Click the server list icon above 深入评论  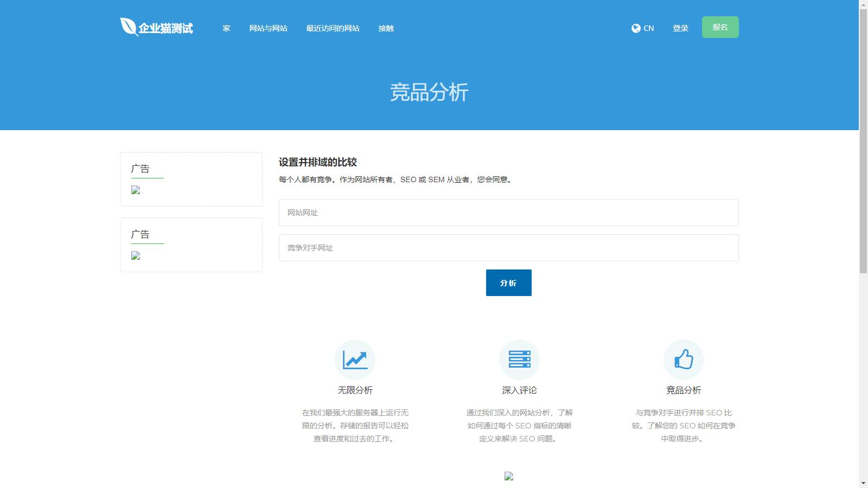click(x=519, y=359)
